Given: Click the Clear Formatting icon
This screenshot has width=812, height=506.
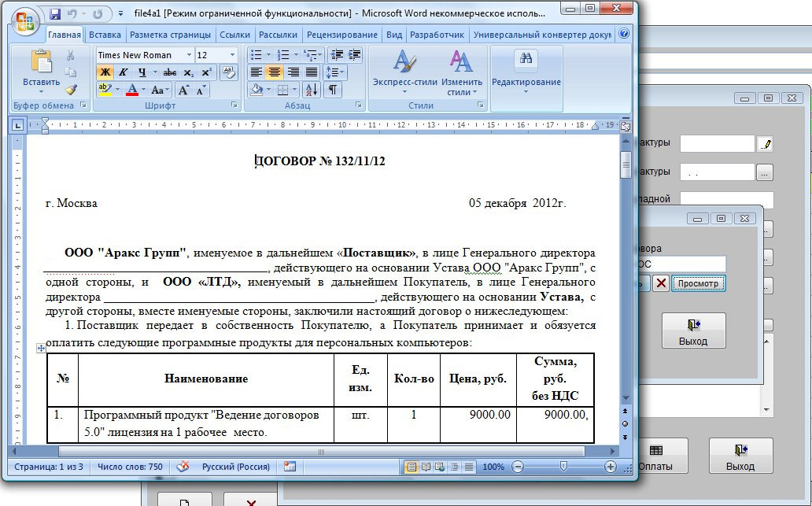Looking at the screenshot, I should 229,72.
